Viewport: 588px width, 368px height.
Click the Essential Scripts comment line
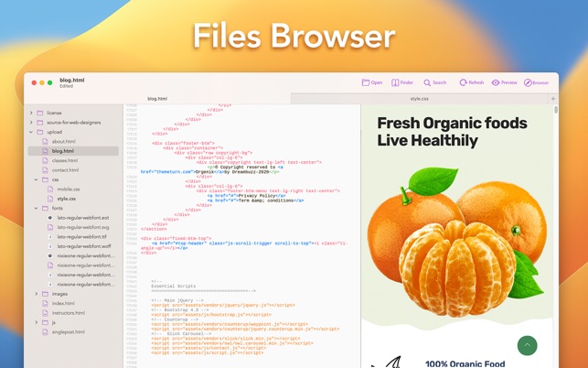(x=173, y=287)
